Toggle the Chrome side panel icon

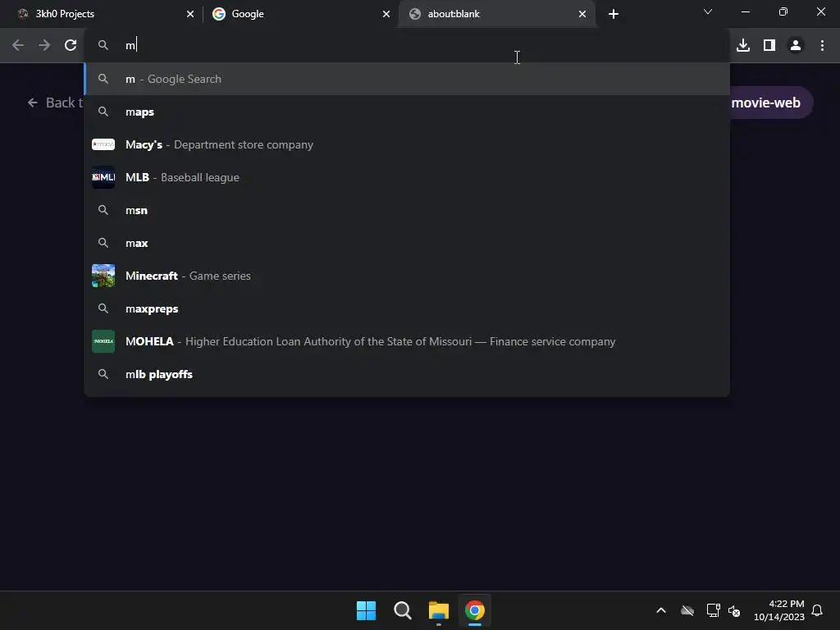pos(769,46)
